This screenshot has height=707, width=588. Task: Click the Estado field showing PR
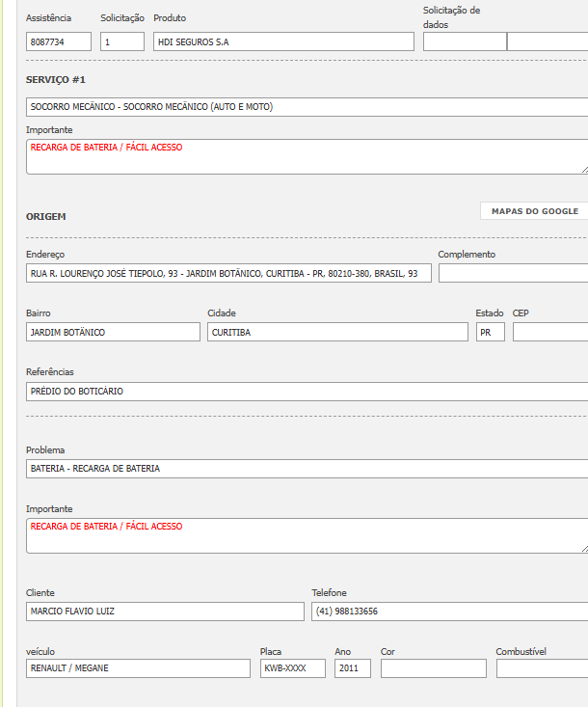pos(490,332)
